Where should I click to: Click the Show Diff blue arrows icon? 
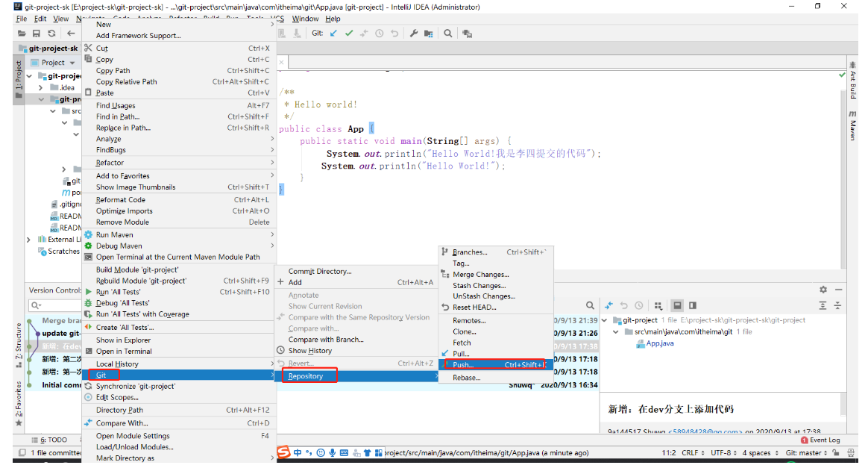pyautogui.click(x=609, y=305)
